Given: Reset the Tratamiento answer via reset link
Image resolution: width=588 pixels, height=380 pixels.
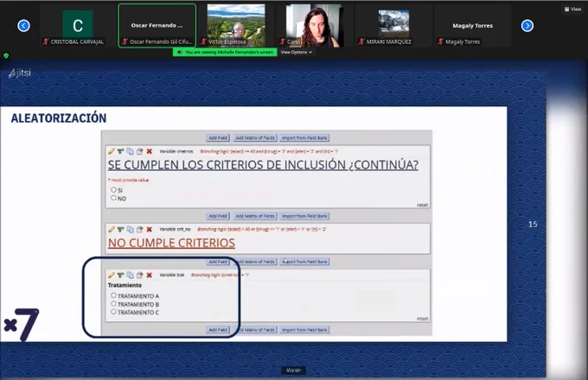Looking at the screenshot, I should [x=422, y=319].
